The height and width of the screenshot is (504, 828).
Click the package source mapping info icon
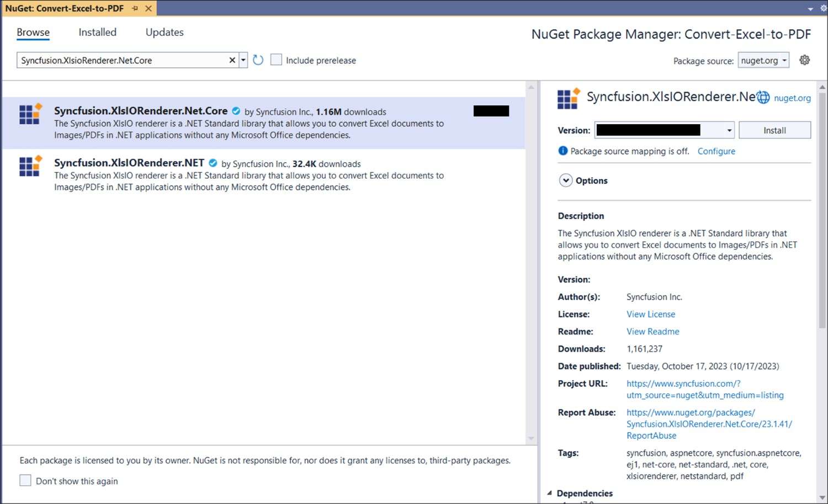[562, 151]
